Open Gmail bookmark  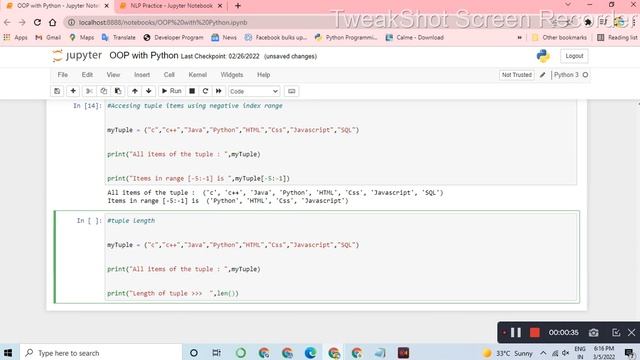48,37
